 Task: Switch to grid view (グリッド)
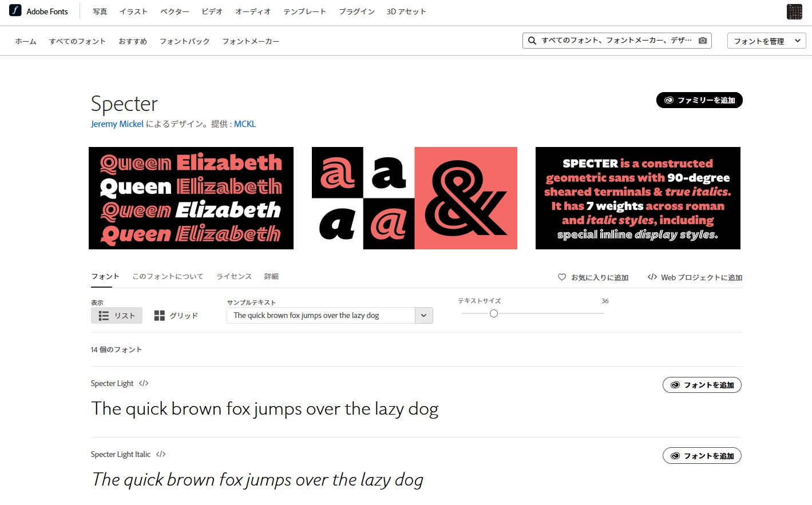coord(176,316)
